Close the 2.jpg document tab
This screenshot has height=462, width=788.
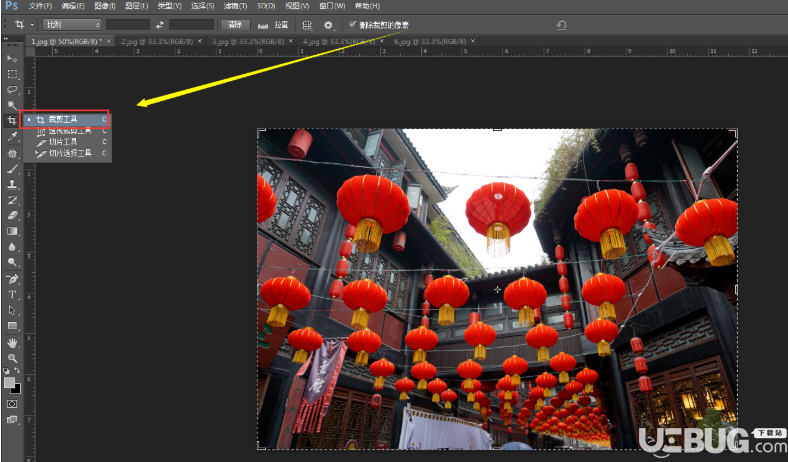200,41
